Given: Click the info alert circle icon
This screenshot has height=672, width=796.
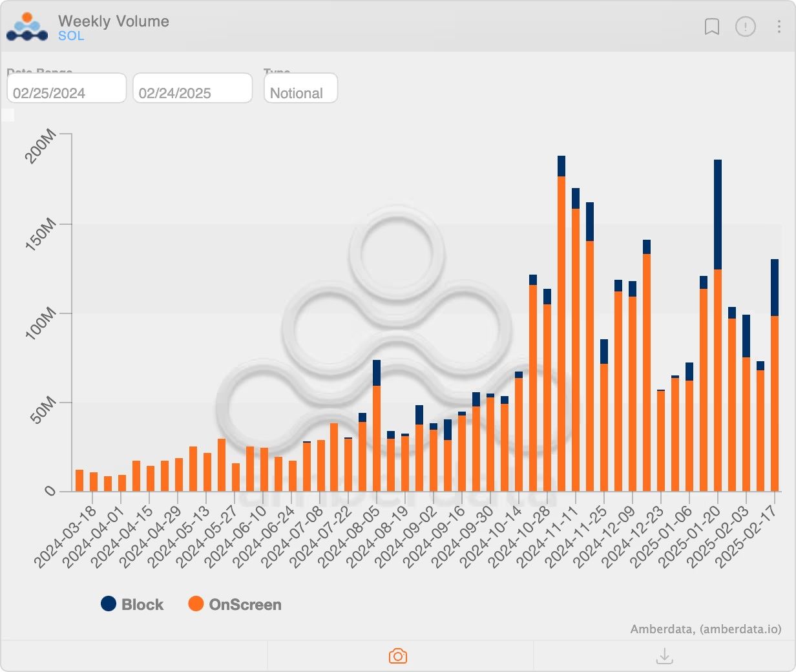Looking at the screenshot, I should [745, 26].
